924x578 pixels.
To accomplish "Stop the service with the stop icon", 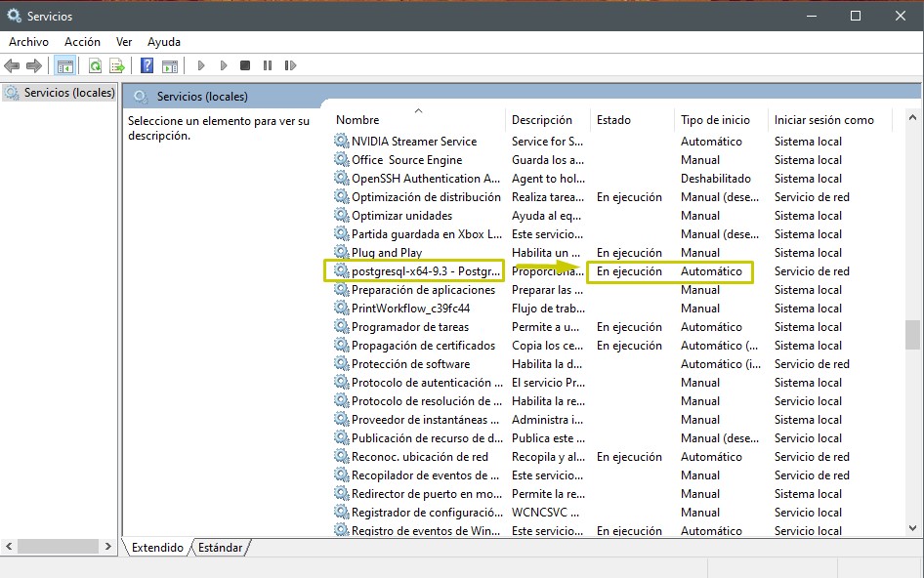I will coord(245,65).
